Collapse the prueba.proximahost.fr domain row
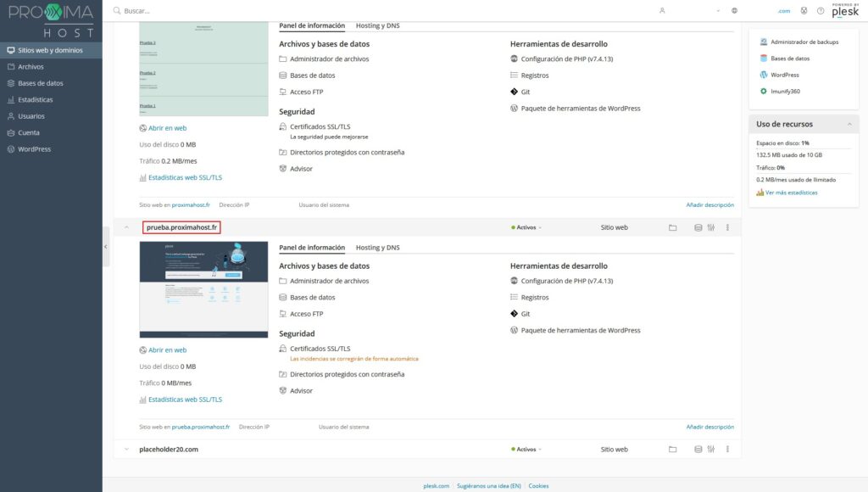Viewport: 868px width, 492px height. [127, 227]
